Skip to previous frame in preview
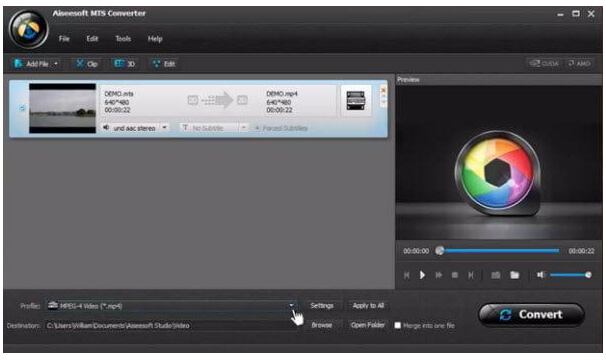 407,275
